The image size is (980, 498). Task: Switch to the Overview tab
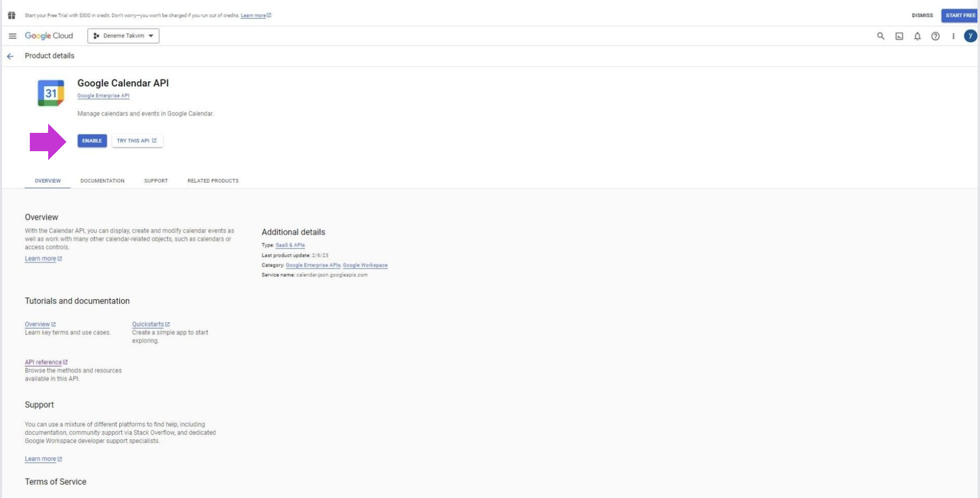coord(48,180)
